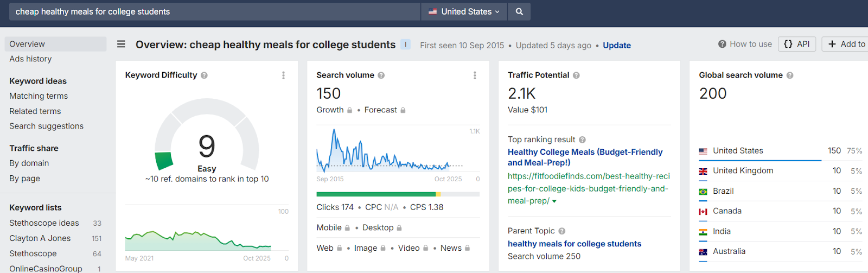Open the United States country dropdown

pos(464,11)
